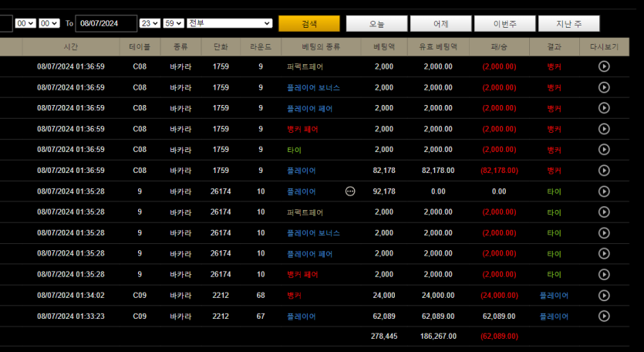Screen dimensions: 644x352
Task: Replay the C08 퍼펙트페어 bet at 01:36:59
Action: coord(604,66)
